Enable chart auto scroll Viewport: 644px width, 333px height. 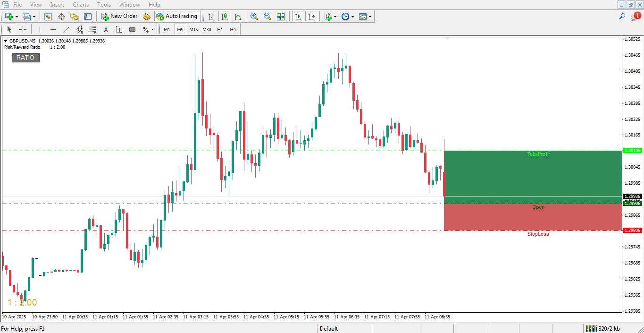click(x=298, y=16)
